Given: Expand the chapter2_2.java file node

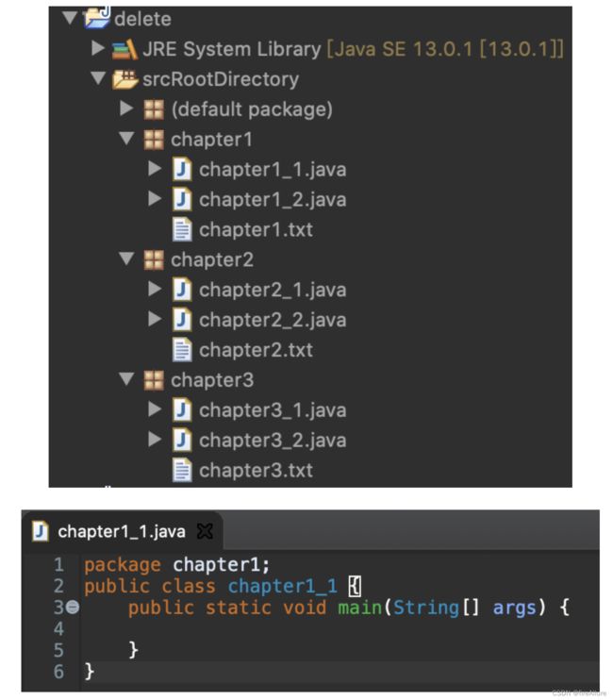Looking at the screenshot, I should tap(155, 319).
